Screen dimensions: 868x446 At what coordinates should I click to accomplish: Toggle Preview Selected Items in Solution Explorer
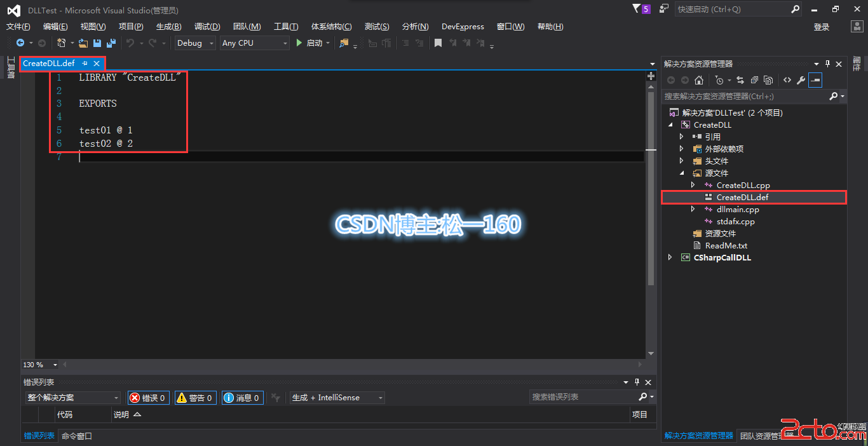pyautogui.click(x=815, y=80)
